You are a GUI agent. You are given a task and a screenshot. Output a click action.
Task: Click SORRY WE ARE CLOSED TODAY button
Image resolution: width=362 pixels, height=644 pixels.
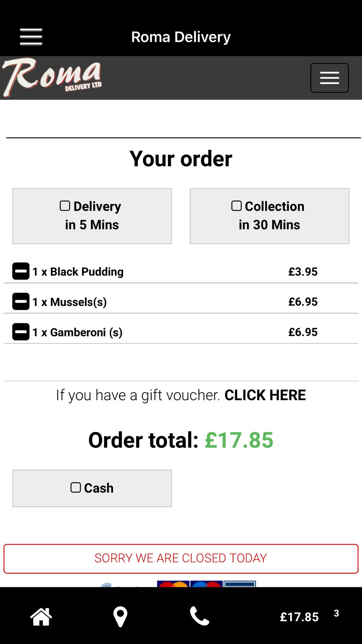pos(181,559)
